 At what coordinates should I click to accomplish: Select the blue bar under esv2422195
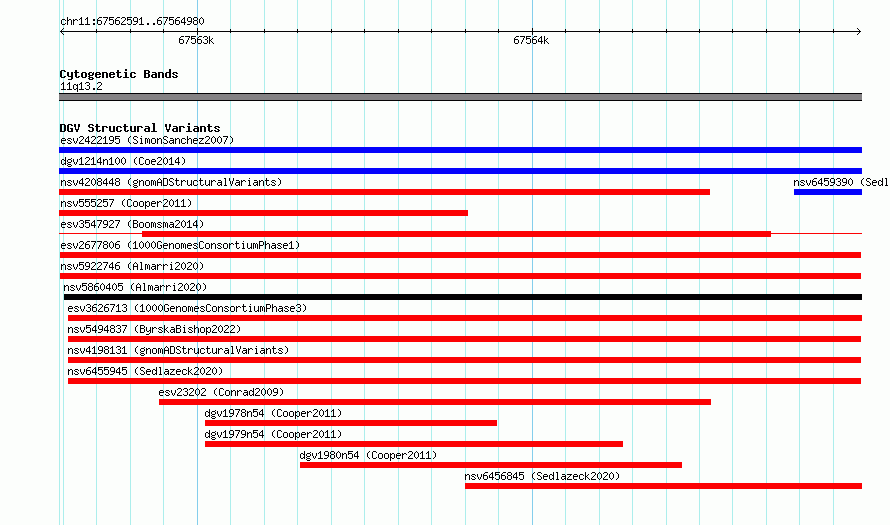(x=460, y=150)
